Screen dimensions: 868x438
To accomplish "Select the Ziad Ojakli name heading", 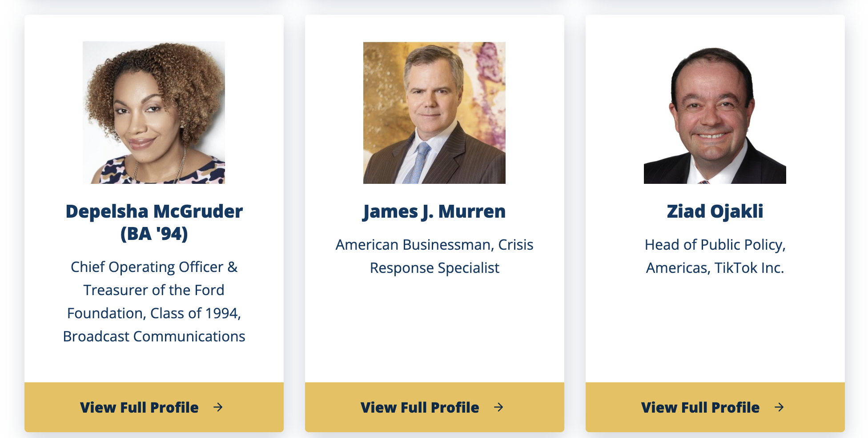I will 715,211.
